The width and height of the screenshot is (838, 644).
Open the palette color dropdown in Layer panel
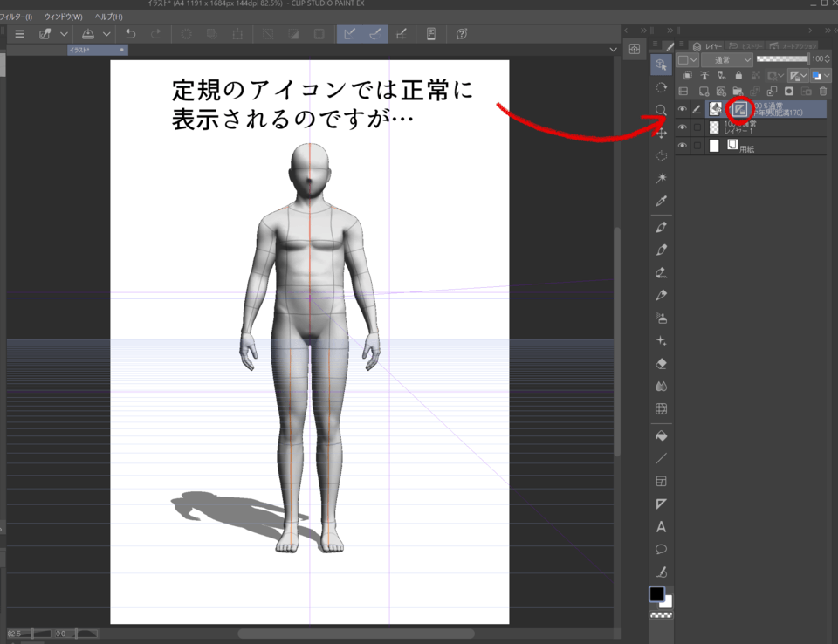coord(687,60)
